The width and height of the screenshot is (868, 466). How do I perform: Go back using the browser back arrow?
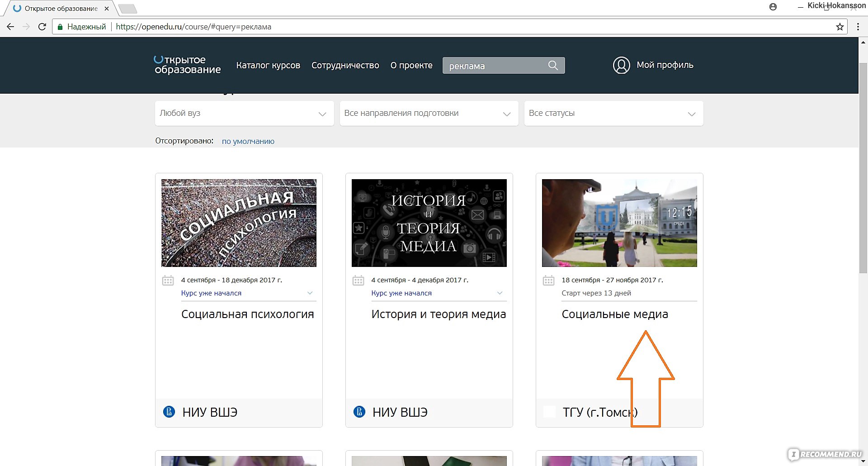tap(10, 27)
